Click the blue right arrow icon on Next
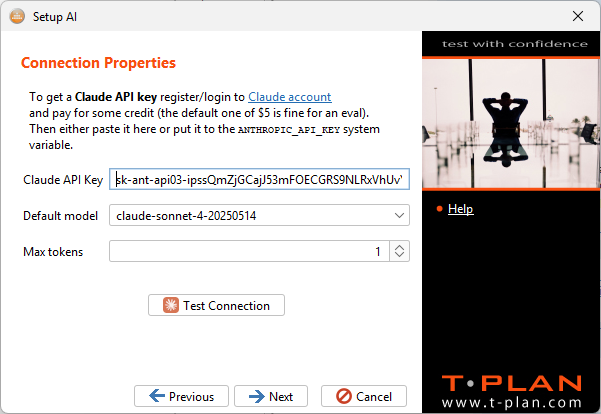Viewport: 601px width, 414px height. click(x=257, y=396)
